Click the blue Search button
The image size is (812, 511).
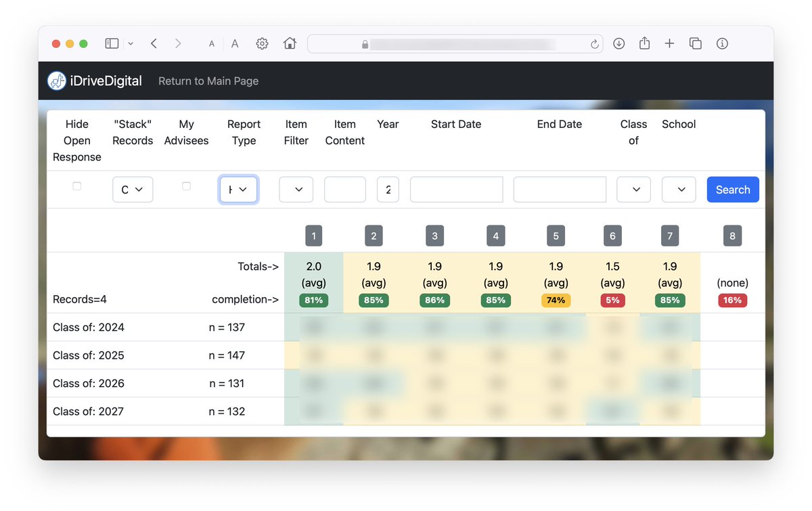click(733, 190)
